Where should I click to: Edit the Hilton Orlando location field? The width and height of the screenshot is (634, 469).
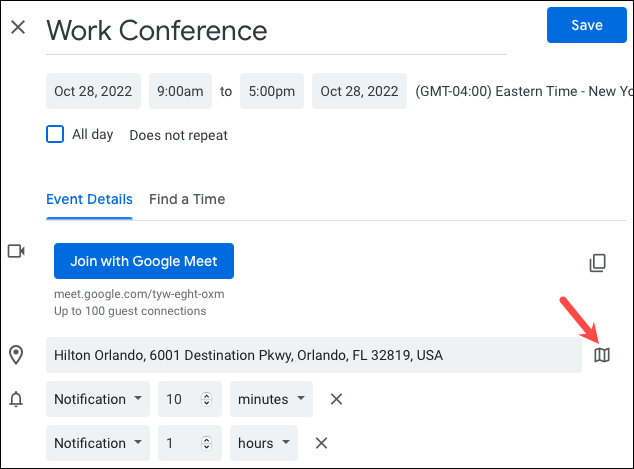pyautogui.click(x=314, y=355)
